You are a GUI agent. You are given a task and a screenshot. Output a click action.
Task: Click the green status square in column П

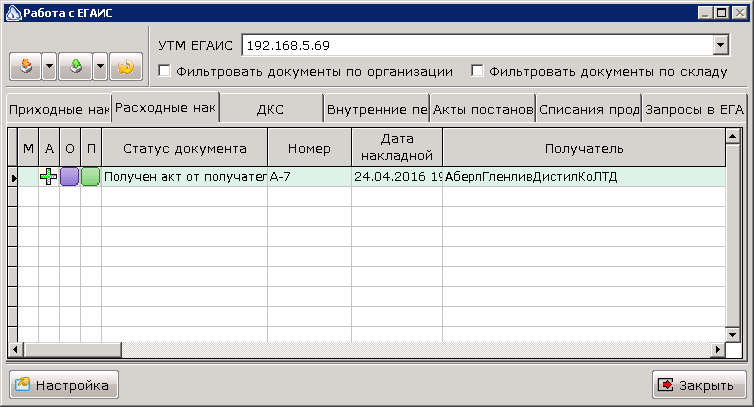90,177
